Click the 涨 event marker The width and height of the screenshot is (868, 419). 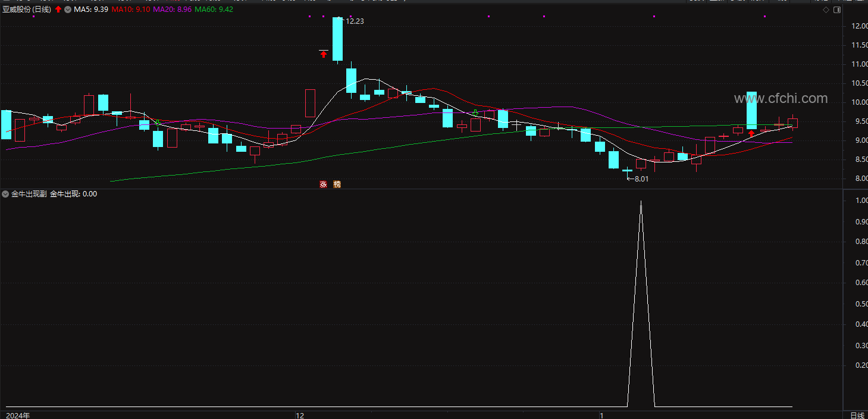[x=323, y=185]
